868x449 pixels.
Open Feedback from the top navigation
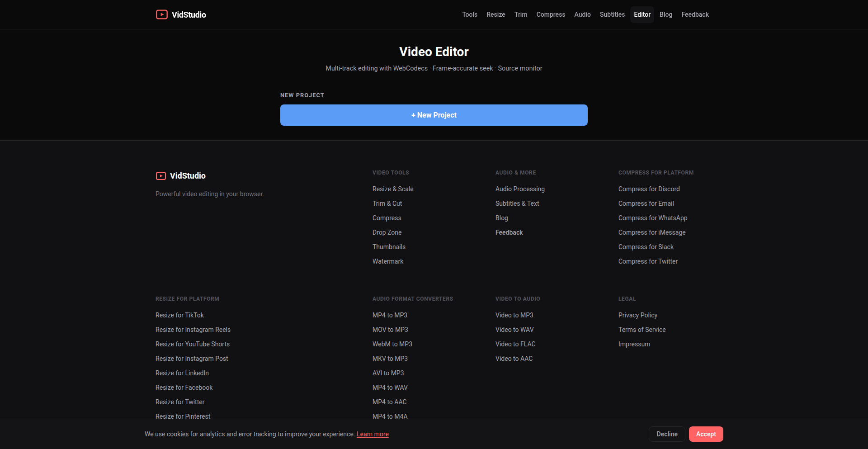pos(695,14)
